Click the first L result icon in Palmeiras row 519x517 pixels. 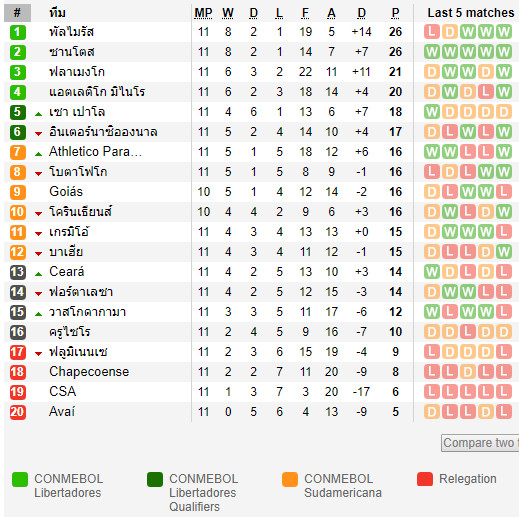[432, 32]
